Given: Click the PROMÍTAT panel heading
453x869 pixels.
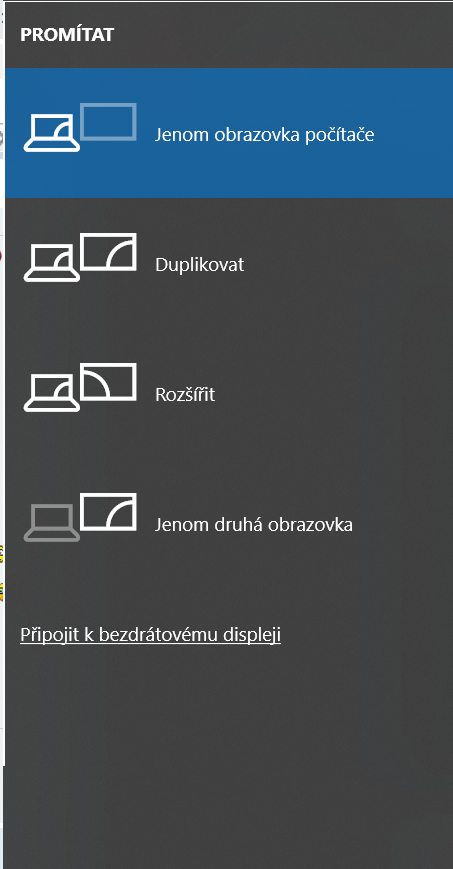Looking at the screenshot, I should (x=67, y=35).
